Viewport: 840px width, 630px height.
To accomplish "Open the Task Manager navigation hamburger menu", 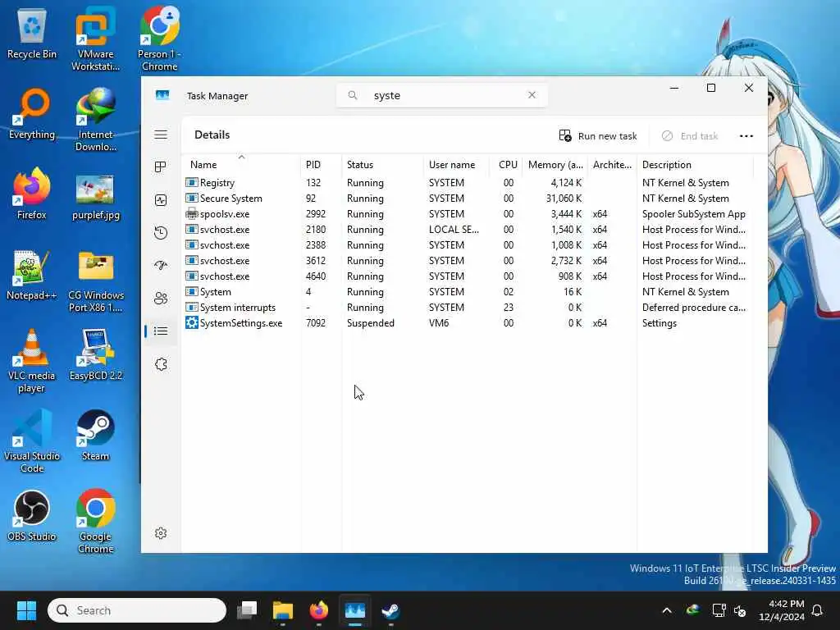I will (161, 135).
